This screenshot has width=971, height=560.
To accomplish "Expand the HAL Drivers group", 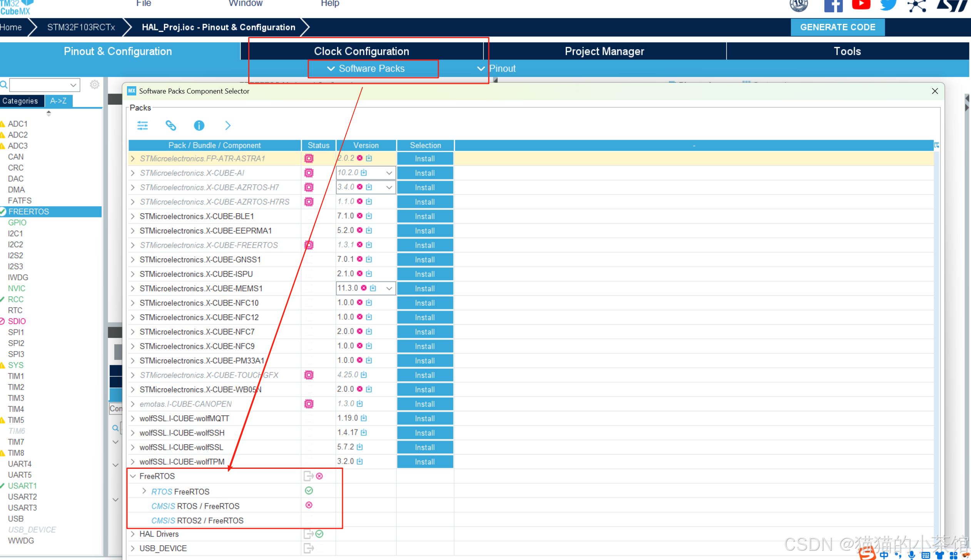I will (133, 534).
